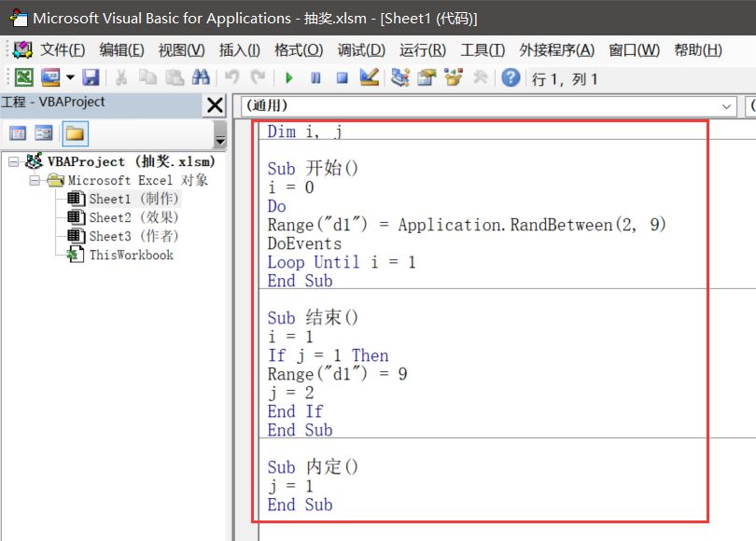Open the 运行(R) menu
This screenshot has width=756, height=541.
click(x=423, y=50)
